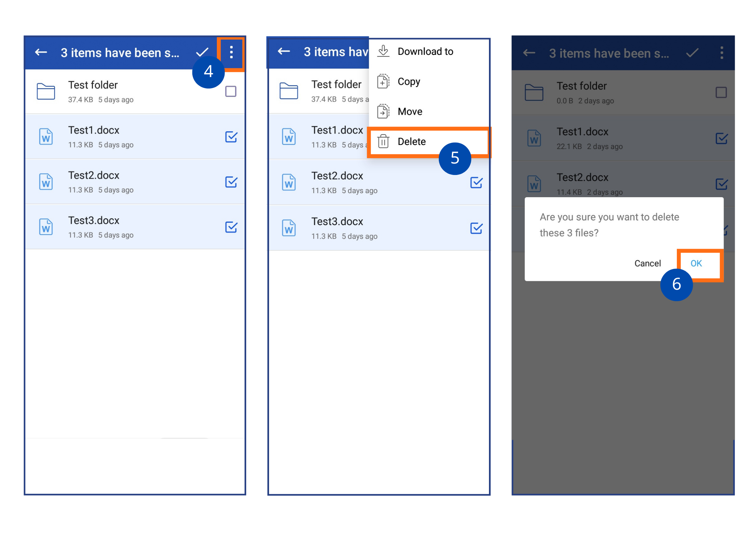
Task: Uncheck Test1.docx checkbox in first screen
Action: pos(231,137)
